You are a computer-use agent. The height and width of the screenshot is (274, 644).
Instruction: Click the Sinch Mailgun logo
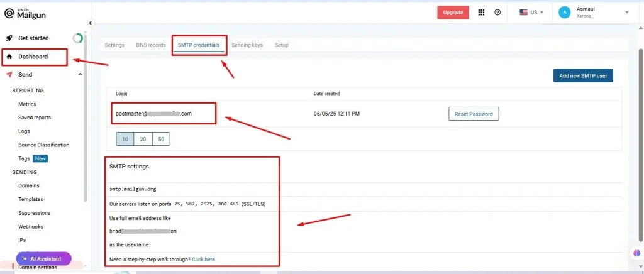point(25,14)
